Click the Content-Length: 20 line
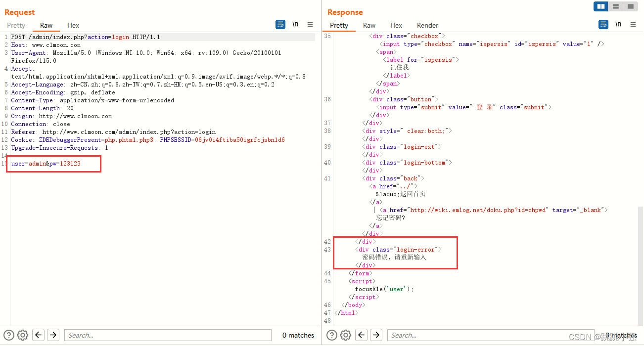The image size is (644, 346). (42, 108)
